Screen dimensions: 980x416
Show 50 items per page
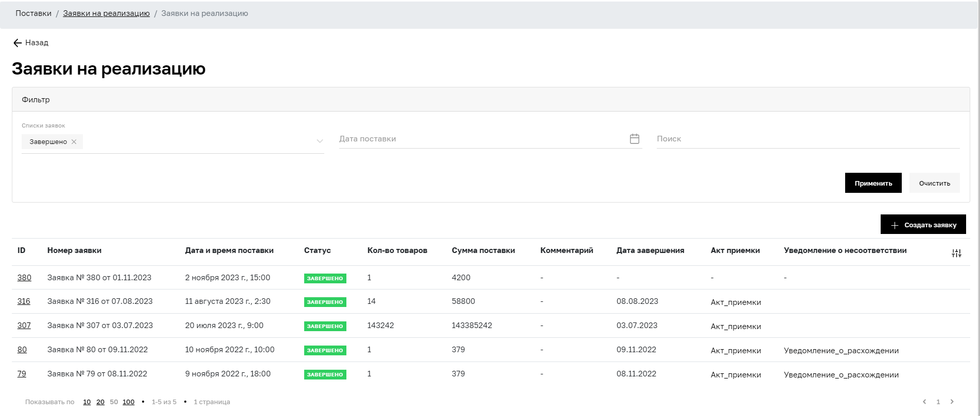coord(114,402)
